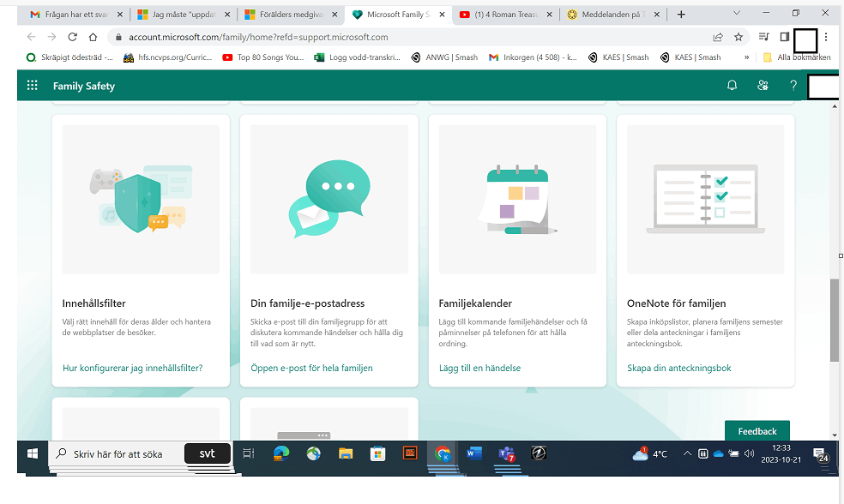The height and width of the screenshot is (504, 844).
Task: Open Chrome three-dot menu
Action: tap(826, 37)
